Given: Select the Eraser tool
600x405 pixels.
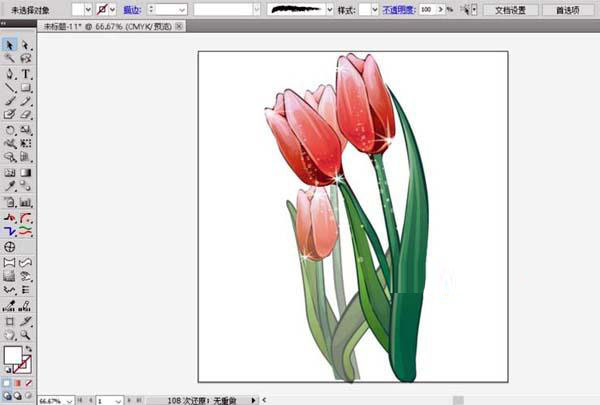Looking at the screenshot, I should [26, 114].
